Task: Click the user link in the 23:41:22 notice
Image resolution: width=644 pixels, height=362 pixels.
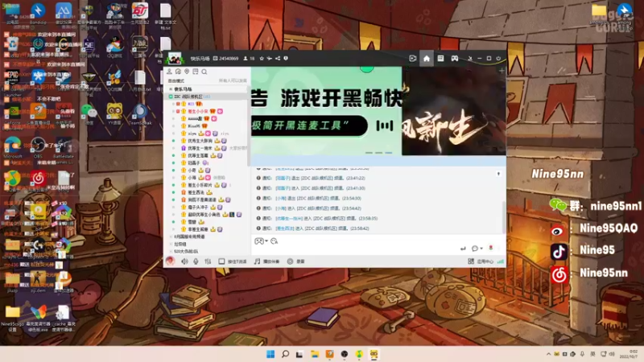Action: click(x=283, y=178)
